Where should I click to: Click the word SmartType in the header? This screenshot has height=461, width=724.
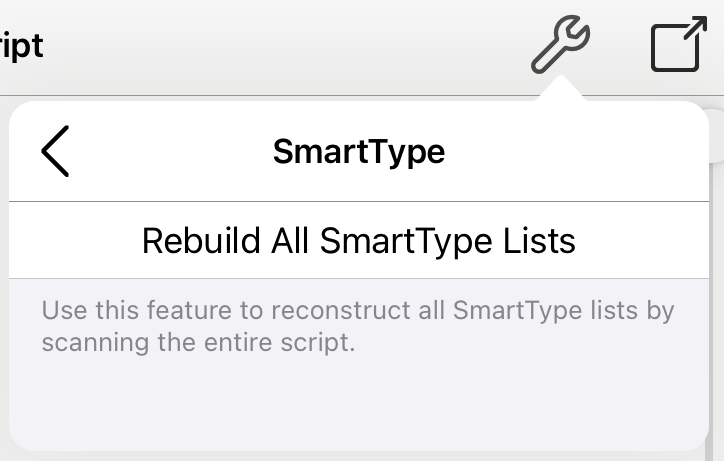tap(359, 152)
